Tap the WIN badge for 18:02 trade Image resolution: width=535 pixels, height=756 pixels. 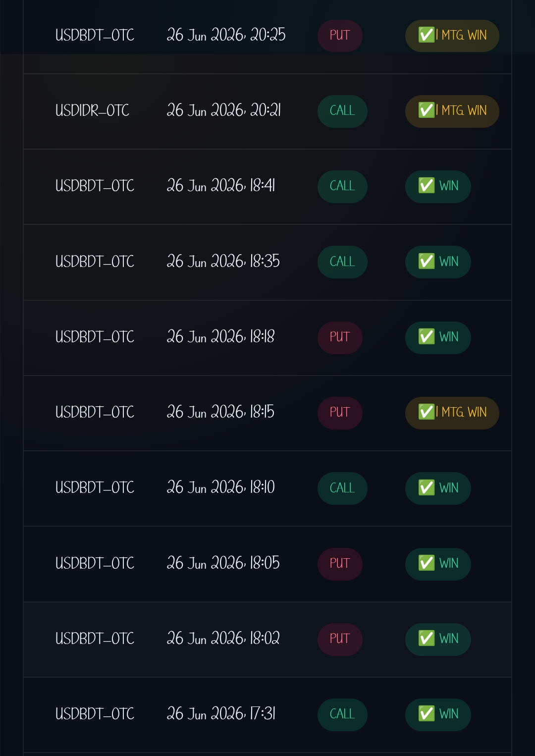pyautogui.click(x=438, y=639)
